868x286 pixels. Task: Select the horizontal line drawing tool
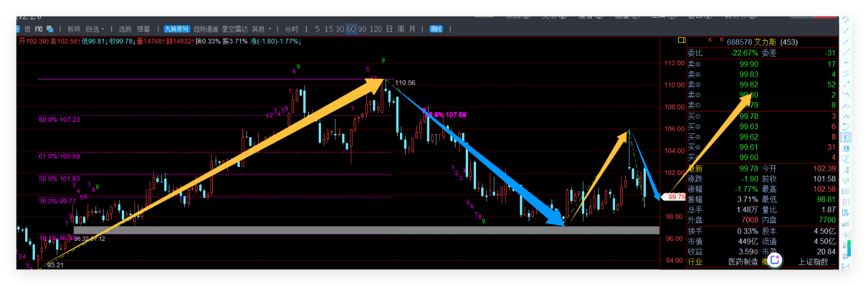tap(847, 62)
